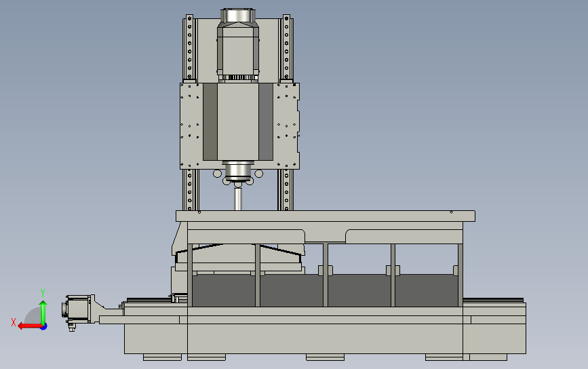Viewport: 588px width, 369px height.
Task: Click the green Y axis arrow on the triad
Action: coord(43,312)
